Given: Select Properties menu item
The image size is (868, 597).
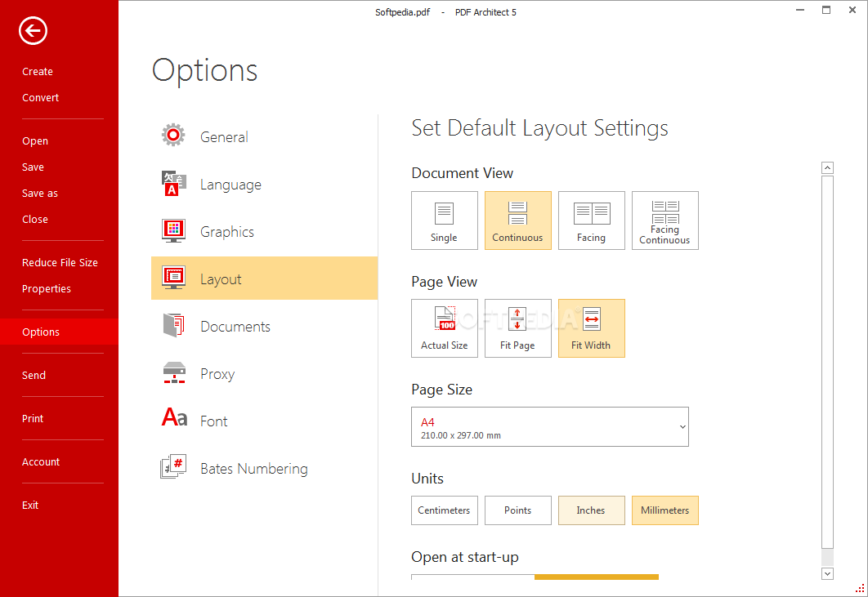Looking at the screenshot, I should coord(47,289).
